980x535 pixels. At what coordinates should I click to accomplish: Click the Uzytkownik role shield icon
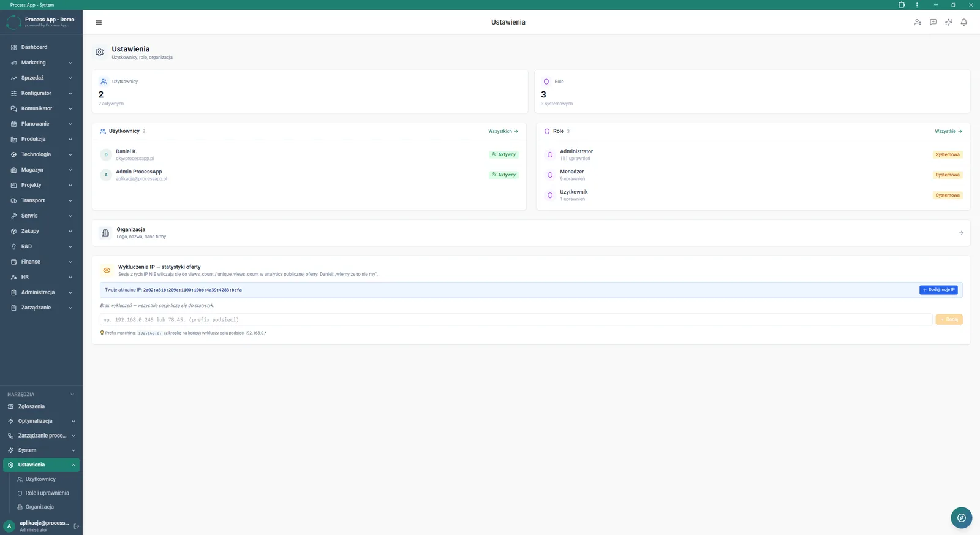pos(550,195)
